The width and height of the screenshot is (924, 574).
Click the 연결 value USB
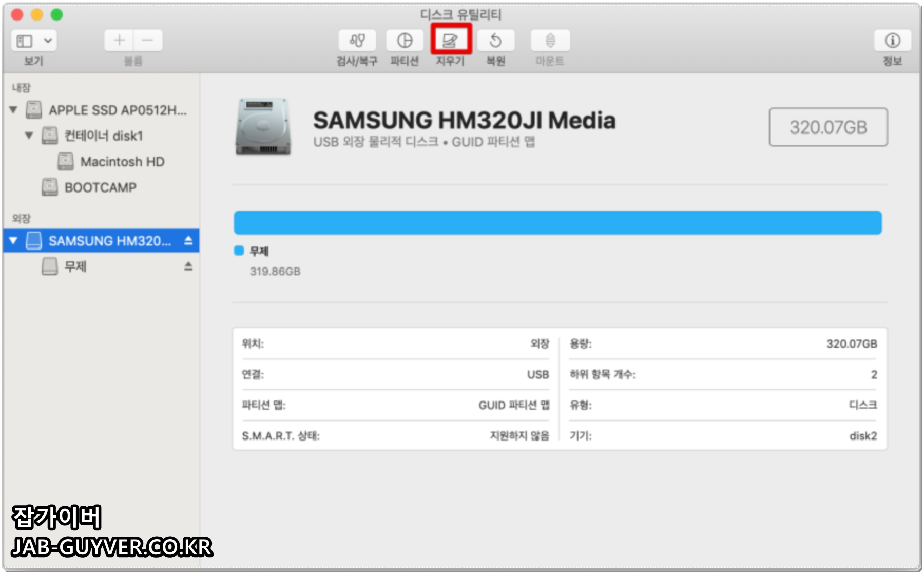click(x=538, y=374)
